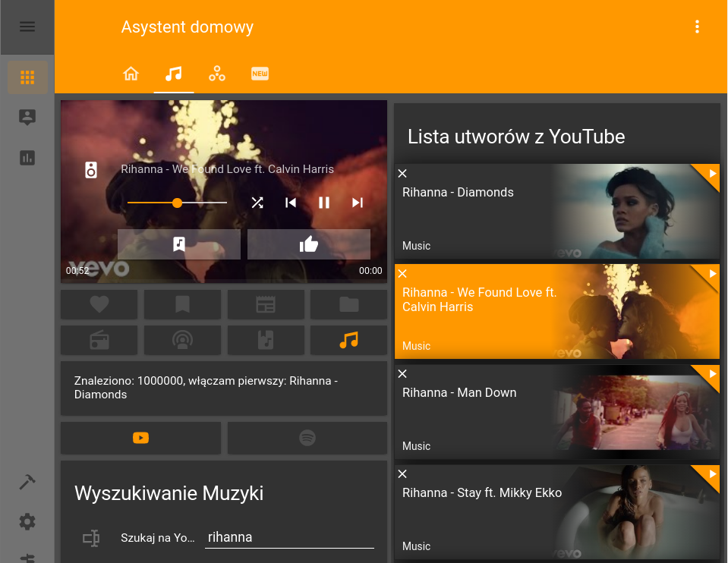Skip to the previous track
The height and width of the screenshot is (563, 728).
pyautogui.click(x=291, y=203)
